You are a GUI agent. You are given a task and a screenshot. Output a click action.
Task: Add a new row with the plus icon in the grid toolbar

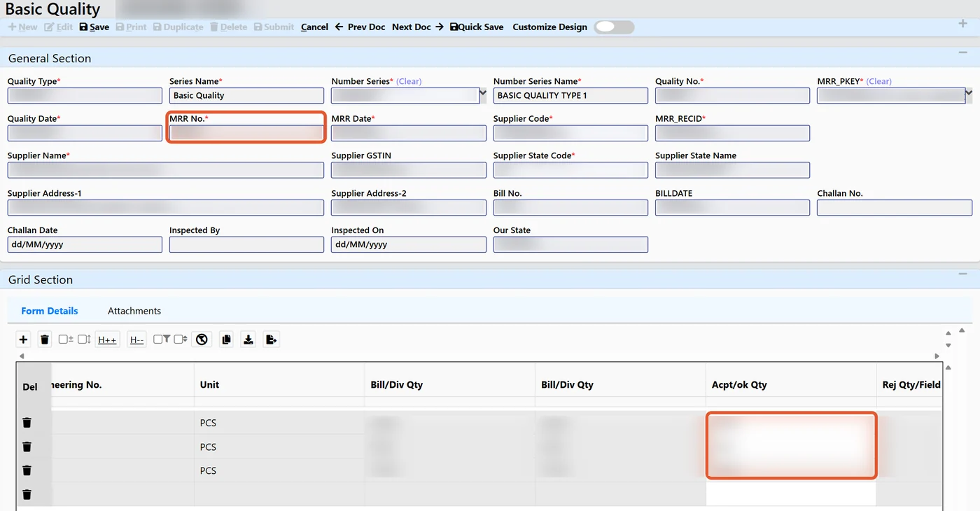coord(24,339)
